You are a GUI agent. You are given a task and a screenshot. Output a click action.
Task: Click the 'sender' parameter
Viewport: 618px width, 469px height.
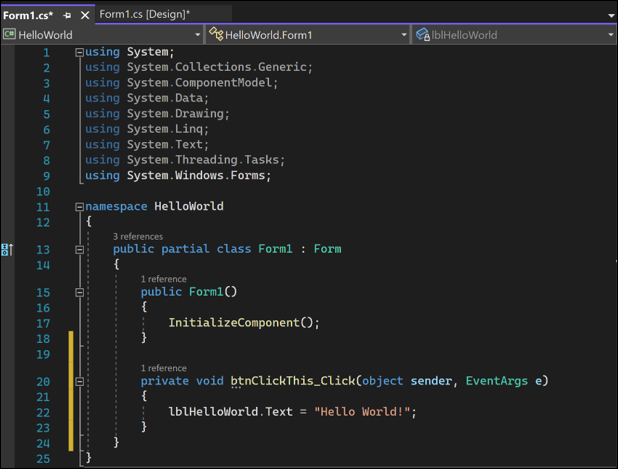[x=431, y=381]
